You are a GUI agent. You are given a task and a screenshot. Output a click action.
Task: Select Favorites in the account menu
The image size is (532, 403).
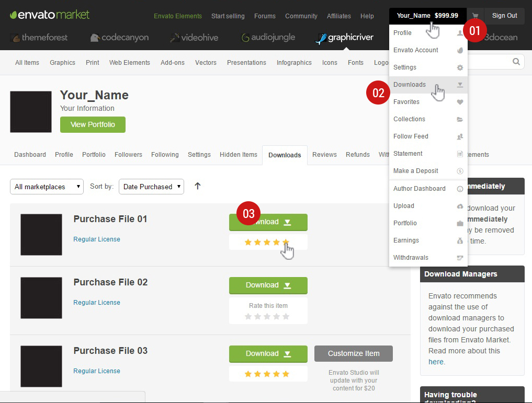[x=428, y=102]
